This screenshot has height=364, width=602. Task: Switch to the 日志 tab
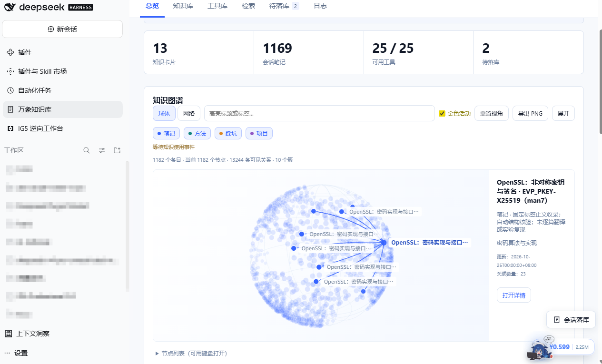click(x=320, y=6)
